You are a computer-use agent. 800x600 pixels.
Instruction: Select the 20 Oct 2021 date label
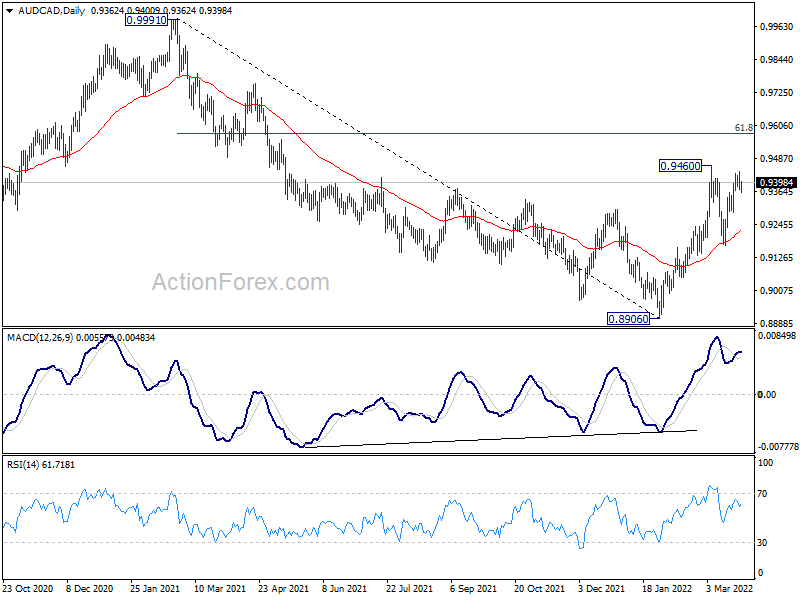(x=540, y=589)
